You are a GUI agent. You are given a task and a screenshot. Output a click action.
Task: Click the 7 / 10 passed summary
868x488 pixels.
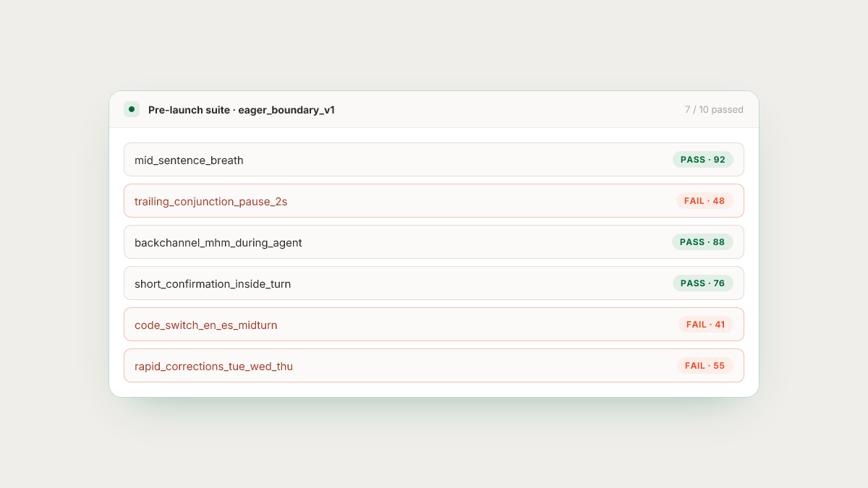[714, 110]
